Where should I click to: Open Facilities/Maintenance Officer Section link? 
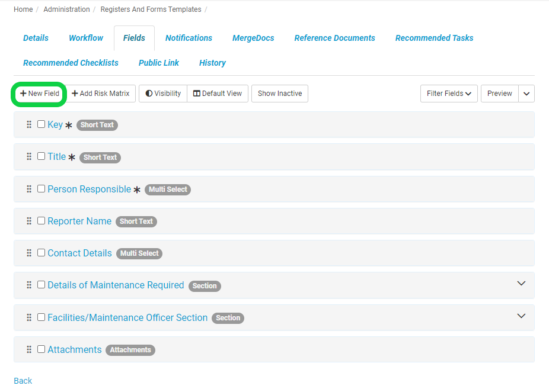tap(127, 317)
